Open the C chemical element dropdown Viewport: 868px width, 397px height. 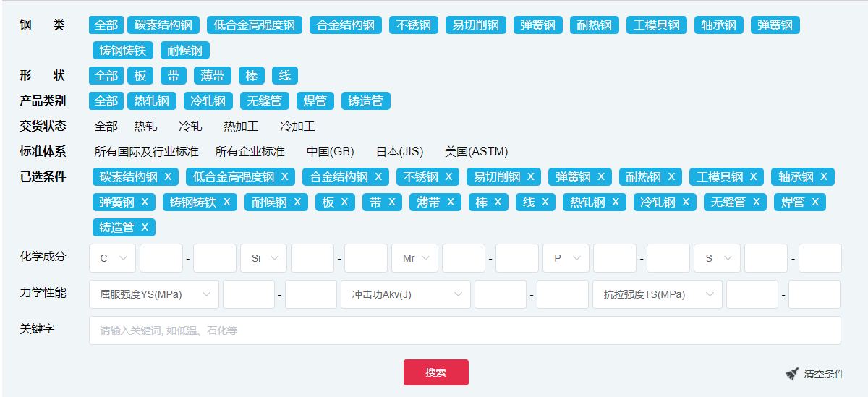(112, 258)
